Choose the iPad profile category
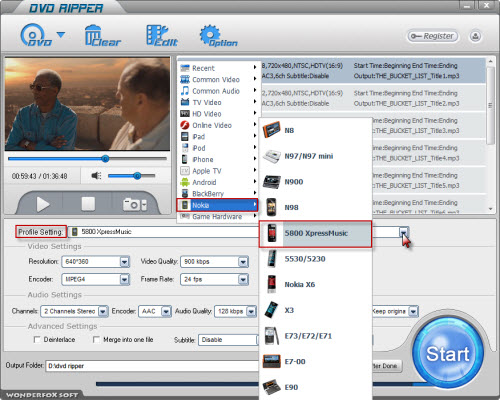The width and height of the screenshot is (500, 400). coord(218,137)
